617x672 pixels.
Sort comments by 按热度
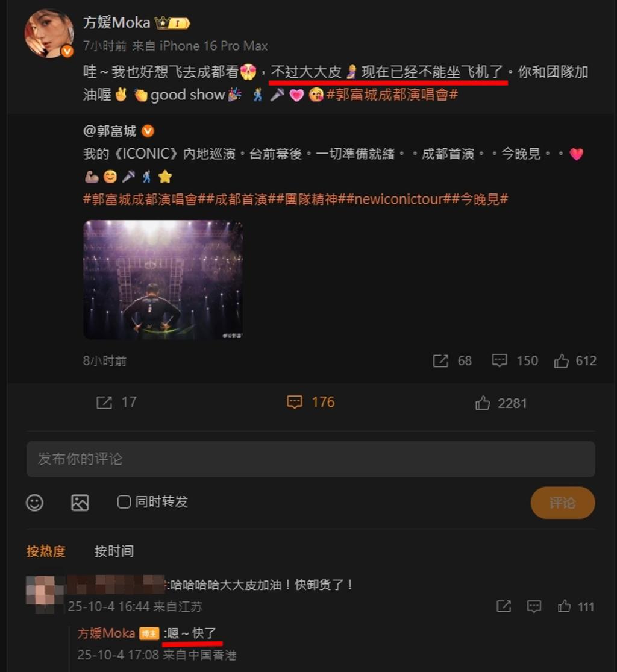point(46,551)
